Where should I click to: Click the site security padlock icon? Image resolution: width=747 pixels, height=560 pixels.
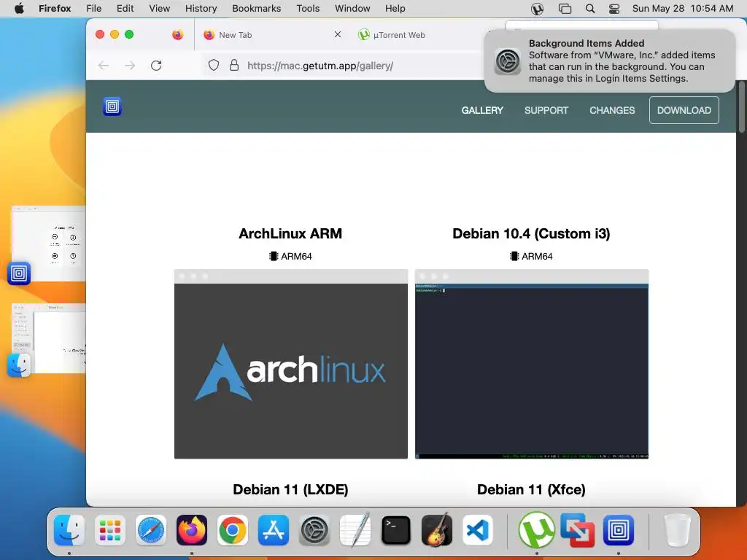tap(234, 65)
